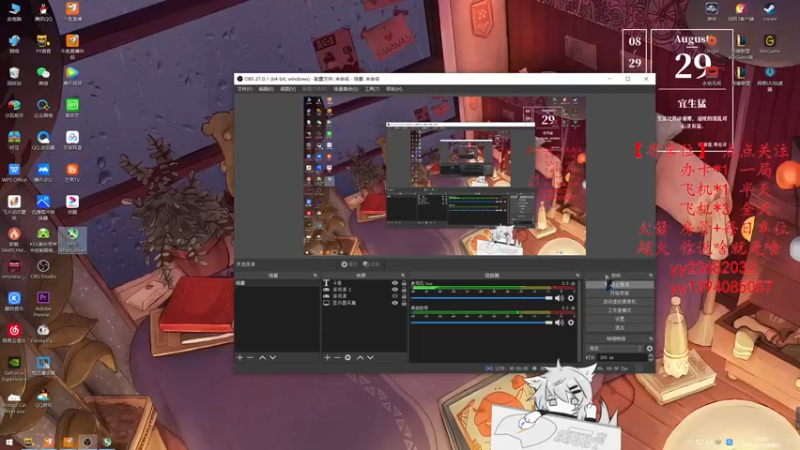Viewport: 800px width, 450px height.
Task: Lock the 显示器采集 source
Action: (404, 303)
